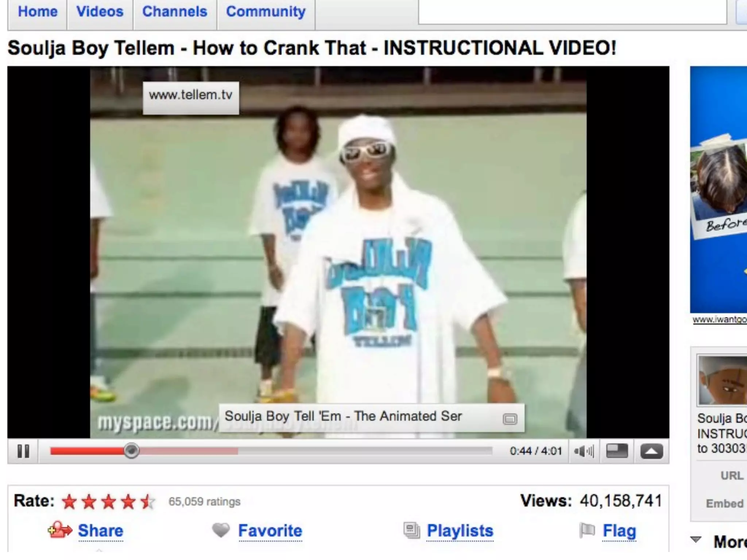747x560 pixels.
Task: Click the gray heart Favorite icon
Action: [221, 530]
